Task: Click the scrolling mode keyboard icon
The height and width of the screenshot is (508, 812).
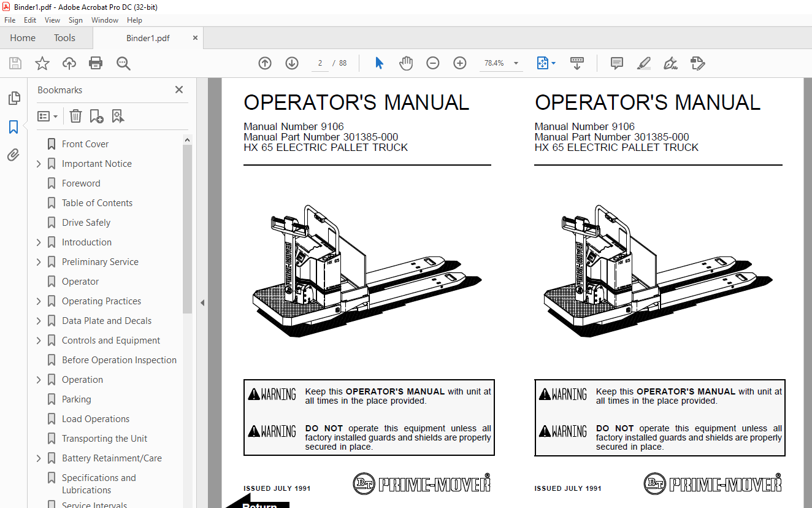Action: (x=576, y=63)
